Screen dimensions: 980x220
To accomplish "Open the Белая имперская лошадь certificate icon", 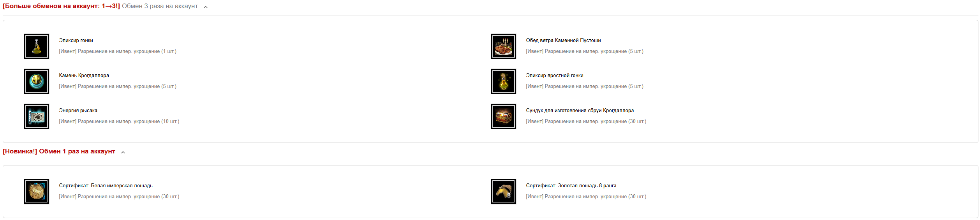I will 37,192.
